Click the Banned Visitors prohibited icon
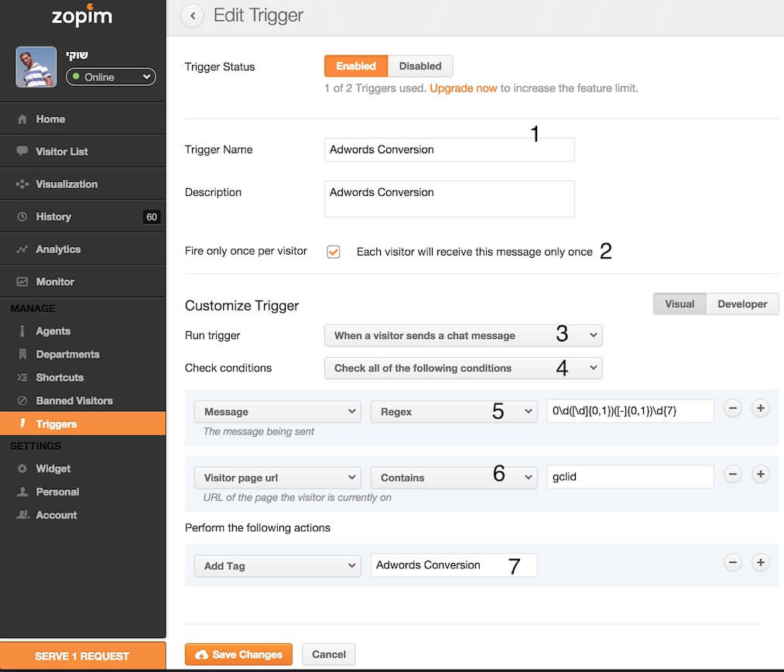Screen dimensions: 784x672 pyautogui.click(x=22, y=400)
